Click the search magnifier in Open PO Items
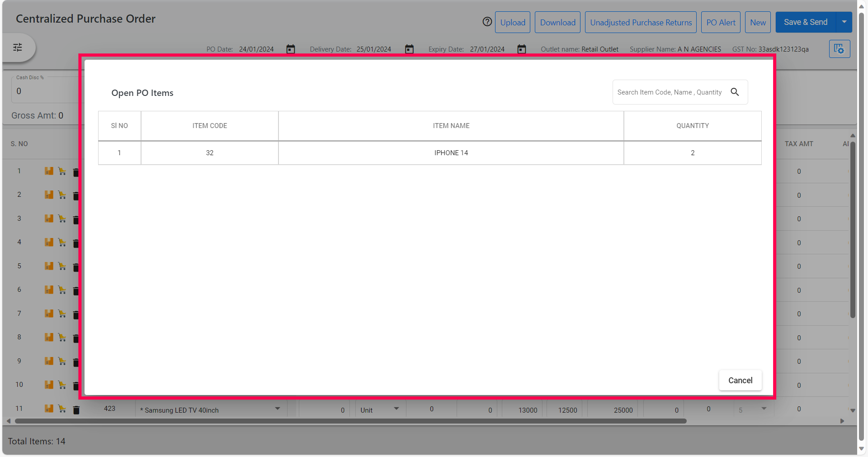868x457 pixels. 735,92
